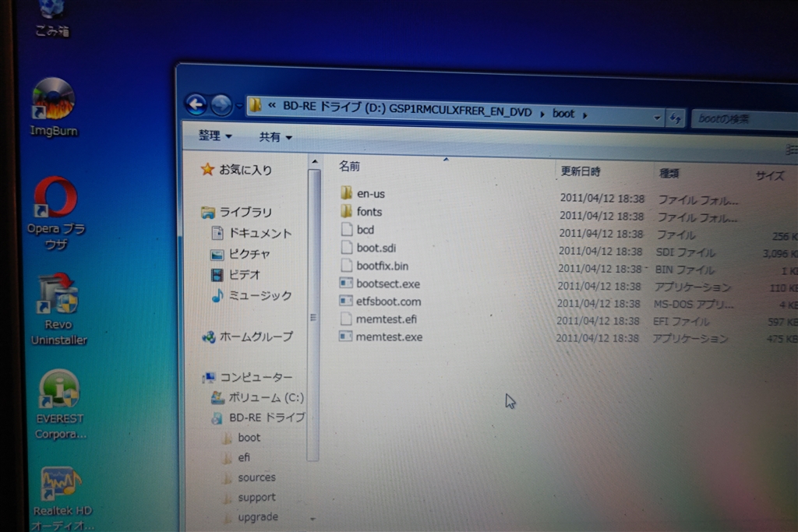The image size is (798, 532).
Task: Click the Explorer Back arrow button
Action: coord(196,104)
